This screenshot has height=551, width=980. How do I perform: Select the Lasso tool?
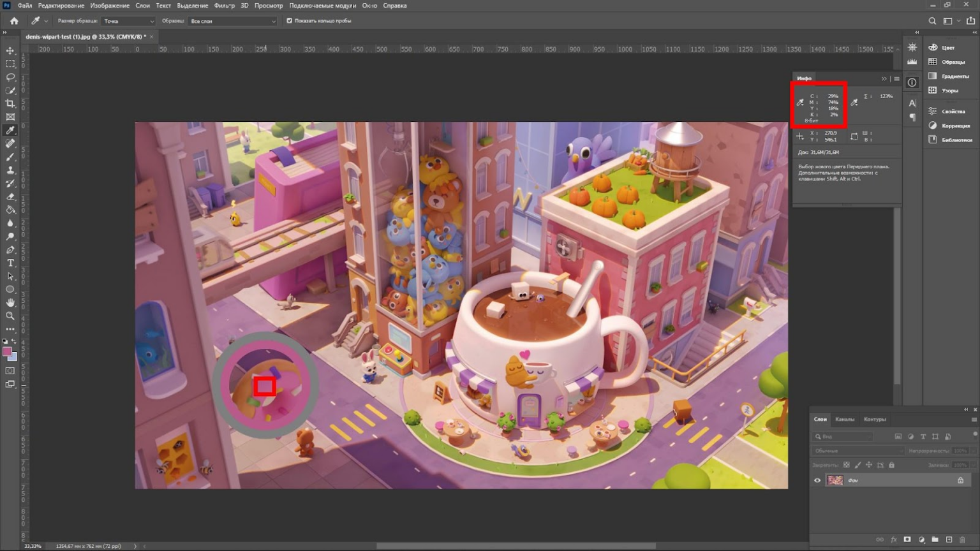click(x=10, y=77)
